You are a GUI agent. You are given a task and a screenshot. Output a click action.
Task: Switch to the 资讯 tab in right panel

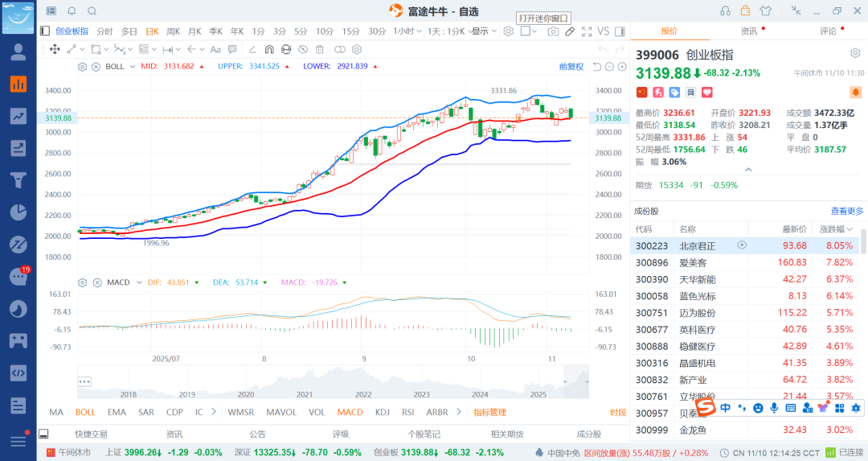pos(749,31)
